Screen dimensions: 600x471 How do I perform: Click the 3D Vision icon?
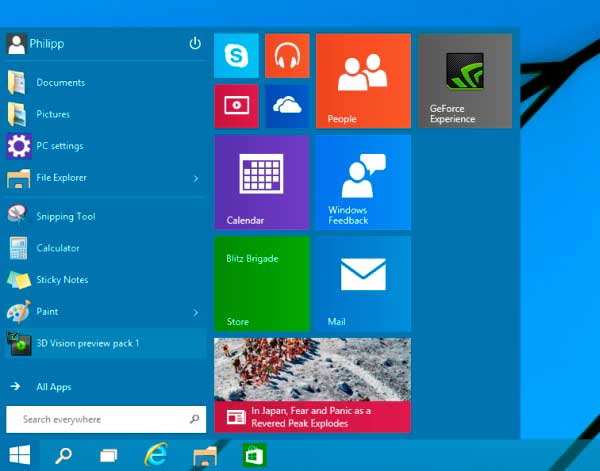click(19, 344)
